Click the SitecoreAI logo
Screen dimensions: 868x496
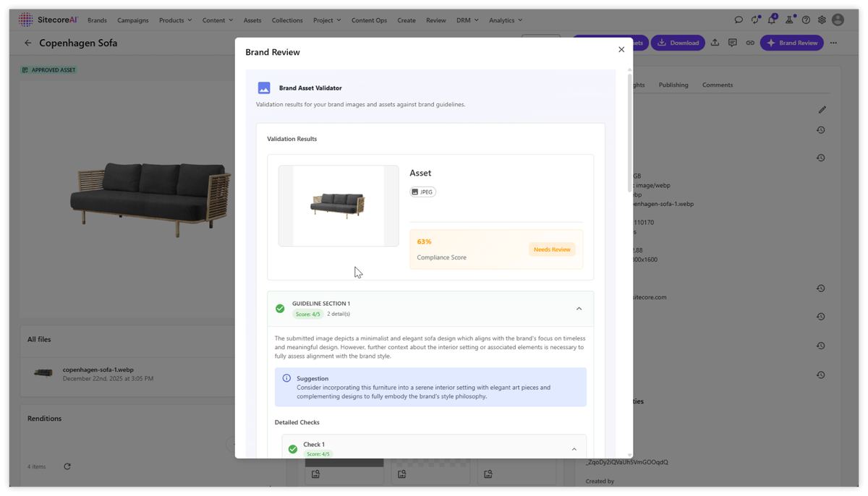(x=48, y=20)
